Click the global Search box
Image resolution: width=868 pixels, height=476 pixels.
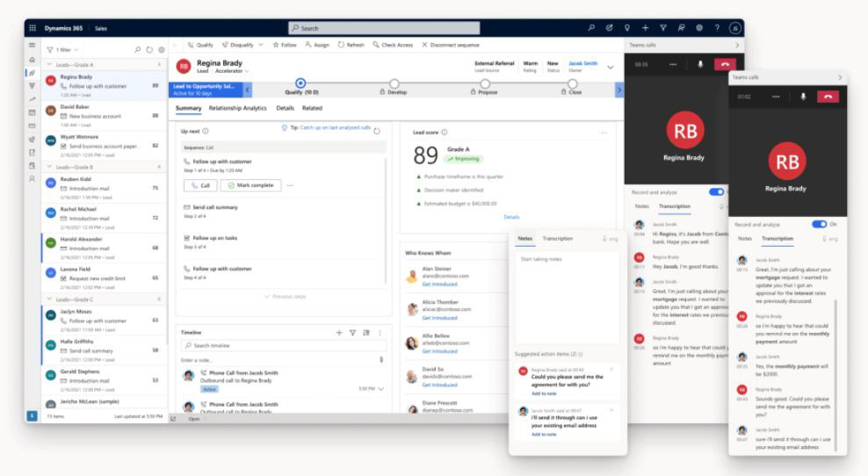coord(384,28)
